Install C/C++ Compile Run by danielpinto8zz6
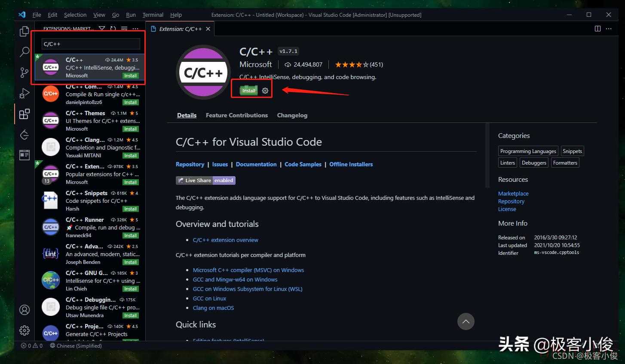This screenshot has width=625, height=364. pos(131,102)
